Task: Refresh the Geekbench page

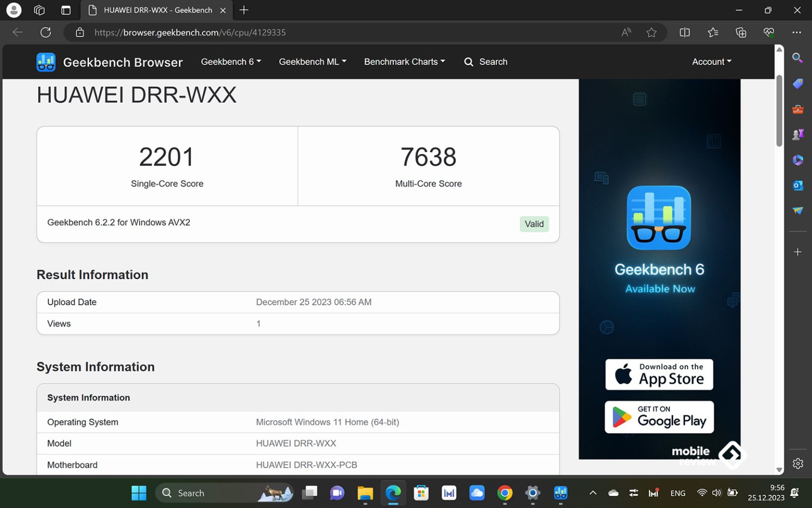Action: coord(46,32)
